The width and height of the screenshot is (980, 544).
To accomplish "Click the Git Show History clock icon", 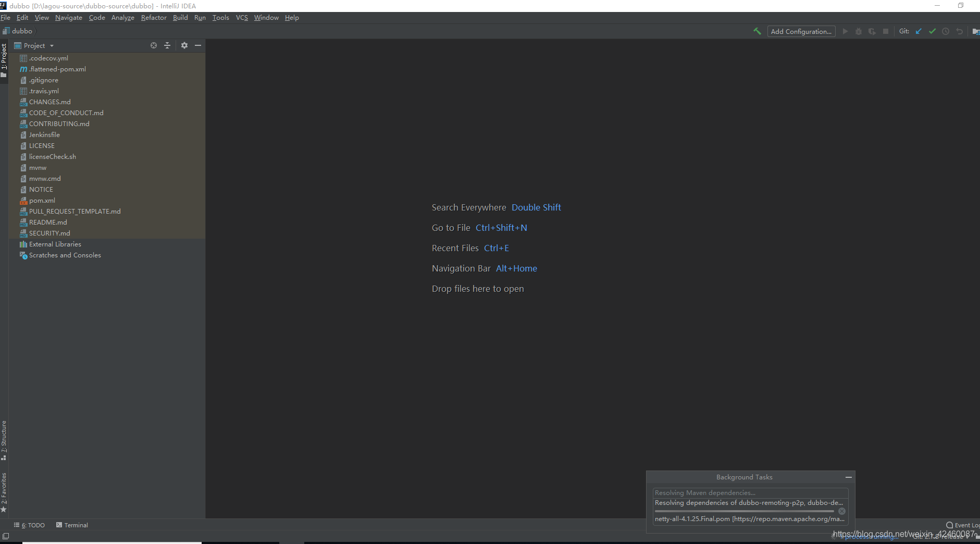I will click(x=946, y=31).
